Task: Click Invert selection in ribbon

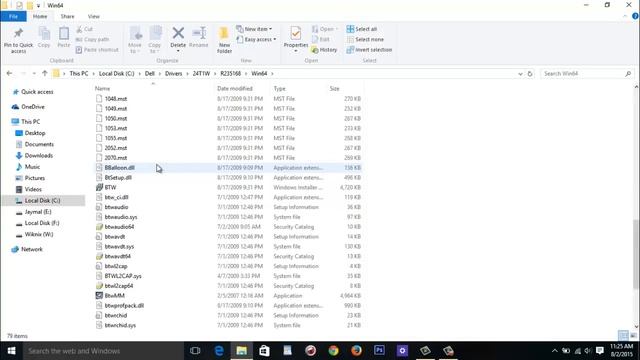Action: click(x=369, y=49)
